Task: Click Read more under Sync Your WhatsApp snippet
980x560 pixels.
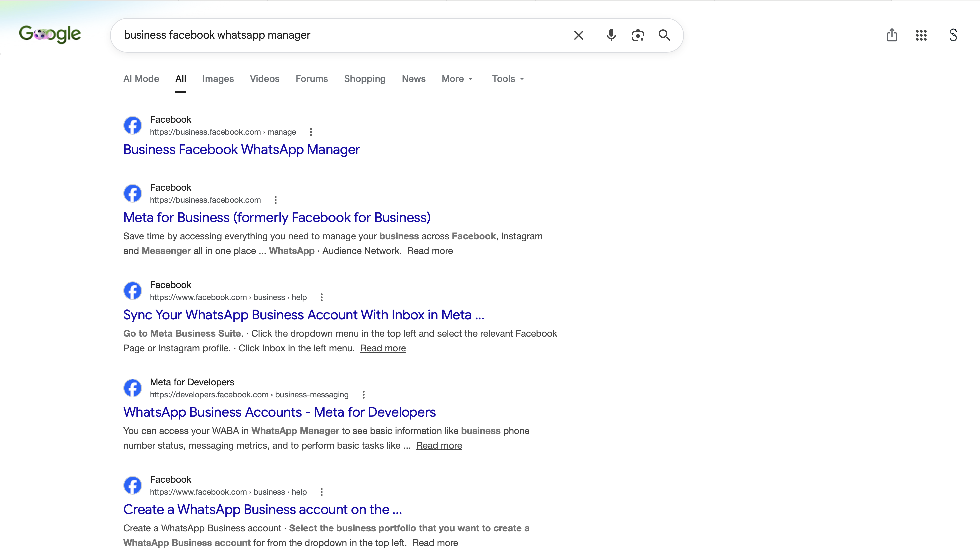Action: 383,348
